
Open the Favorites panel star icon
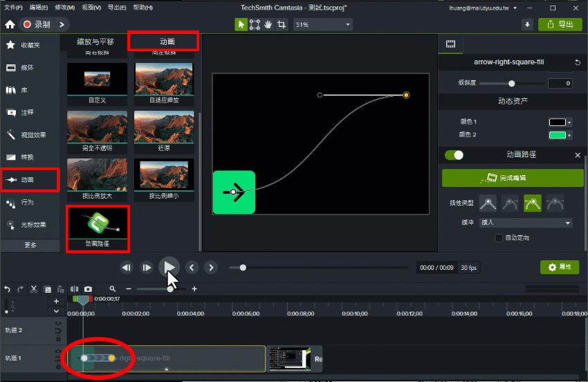[x=10, y=45]
